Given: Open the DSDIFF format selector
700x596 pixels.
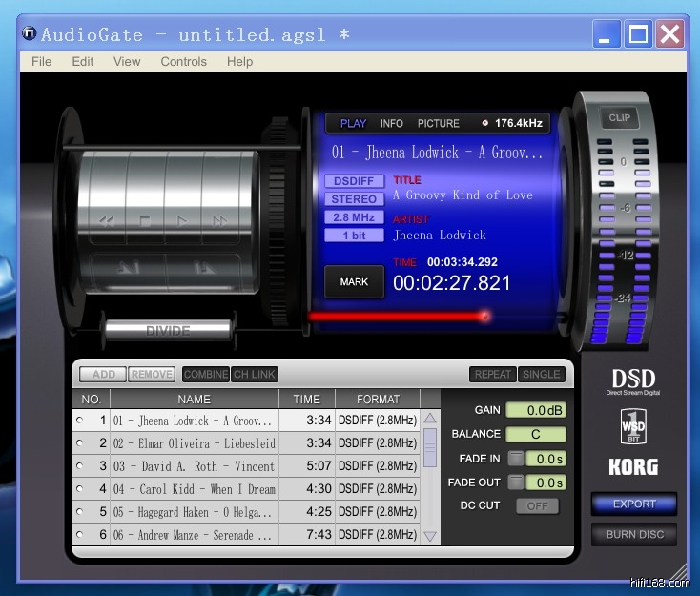Looking at the screenshot, I should pyautogui.click(x=354, y=181).
